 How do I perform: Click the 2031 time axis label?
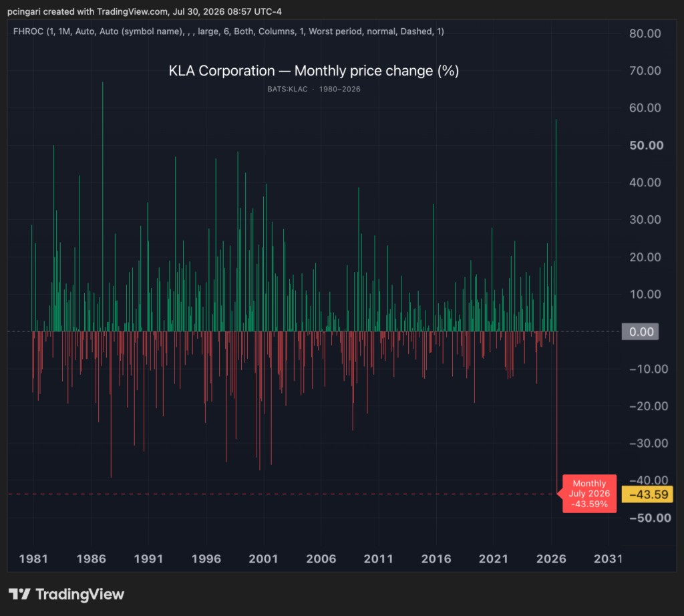click(x=608, y=559)
